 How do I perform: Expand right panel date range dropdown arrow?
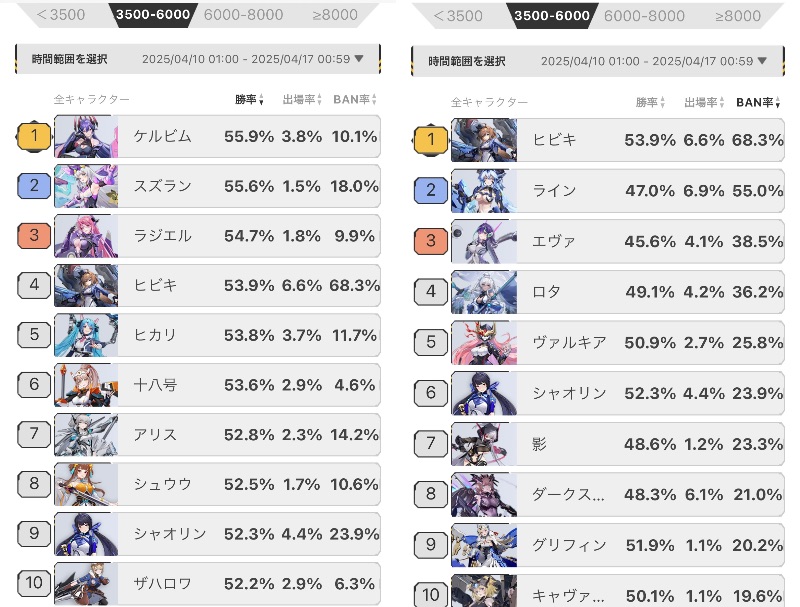[x=762, y=61]
